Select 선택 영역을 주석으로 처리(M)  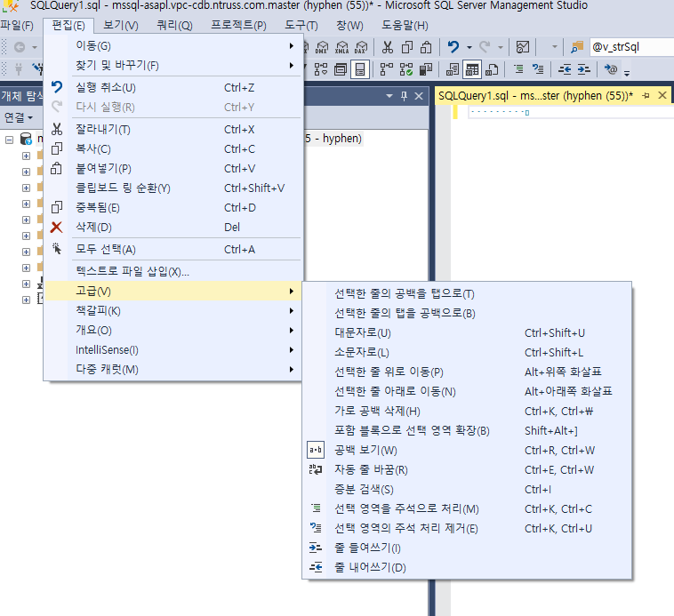(x=467, y=508)
